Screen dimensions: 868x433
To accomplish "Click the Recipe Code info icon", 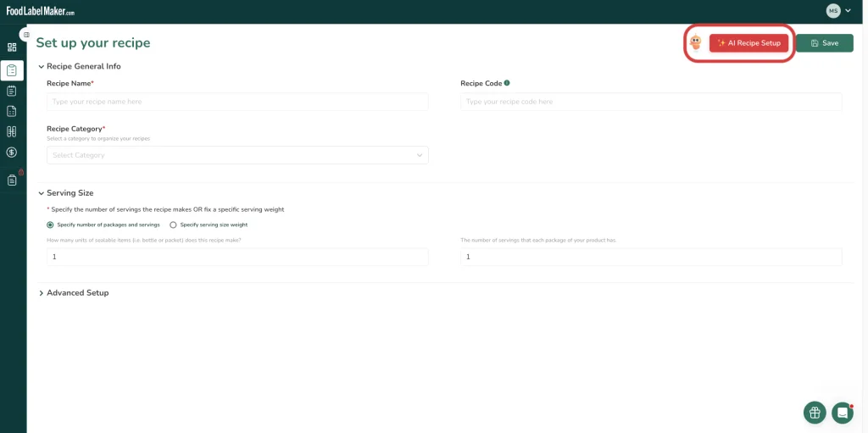I will coord(507,83).
